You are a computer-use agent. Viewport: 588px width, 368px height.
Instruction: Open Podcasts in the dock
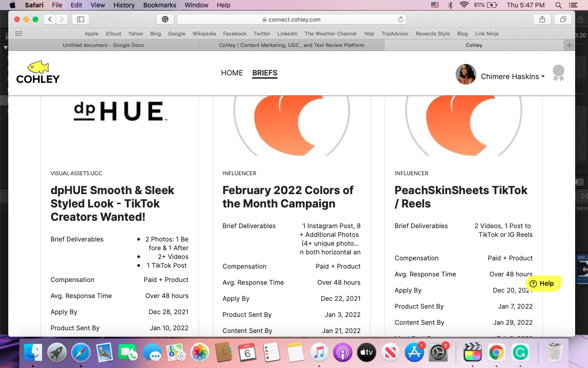pos(342,353)
